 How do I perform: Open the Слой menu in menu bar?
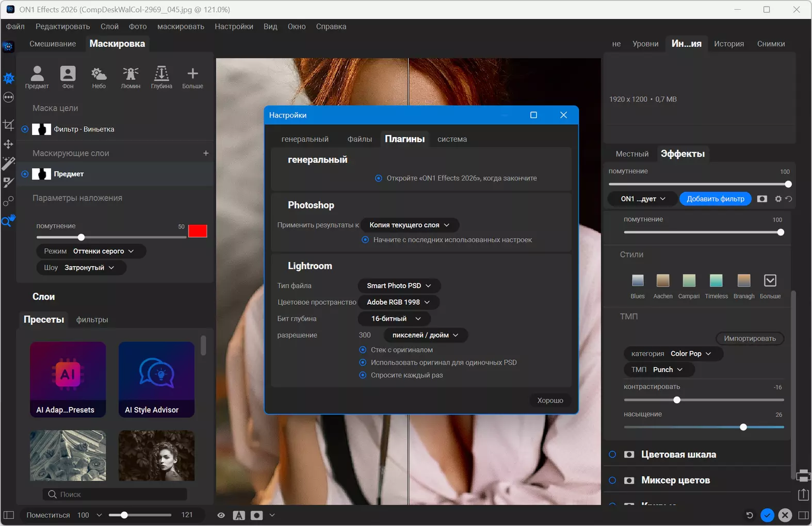point(109,27)
